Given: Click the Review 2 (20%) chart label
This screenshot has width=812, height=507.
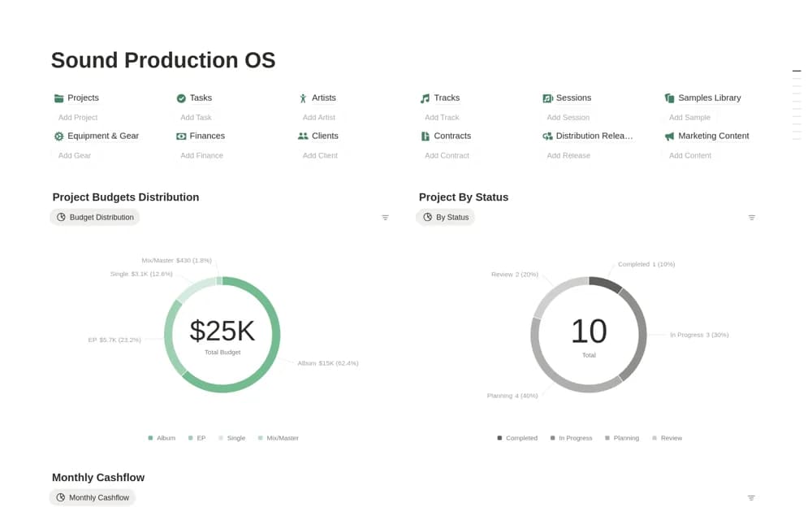Looking at the screenshot, I should point(515,275).
